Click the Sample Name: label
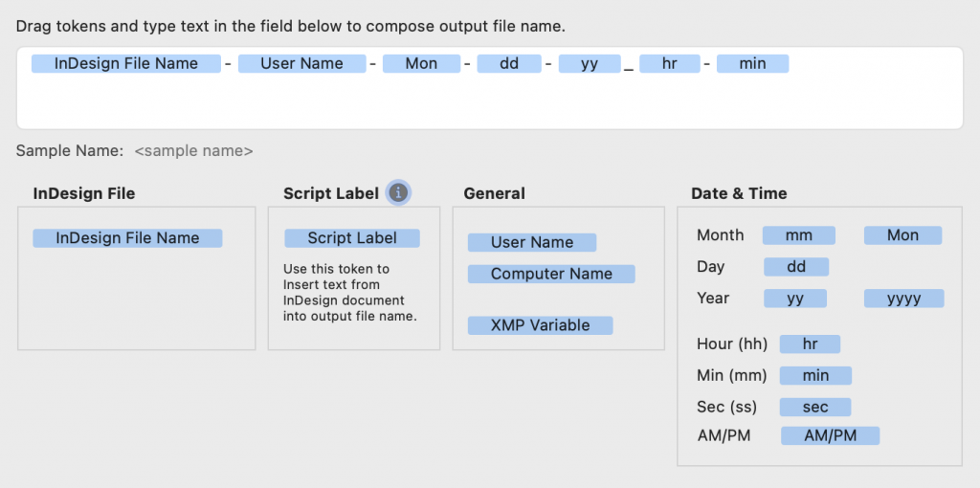Viewport: 980px width, 488px height. 70,150
